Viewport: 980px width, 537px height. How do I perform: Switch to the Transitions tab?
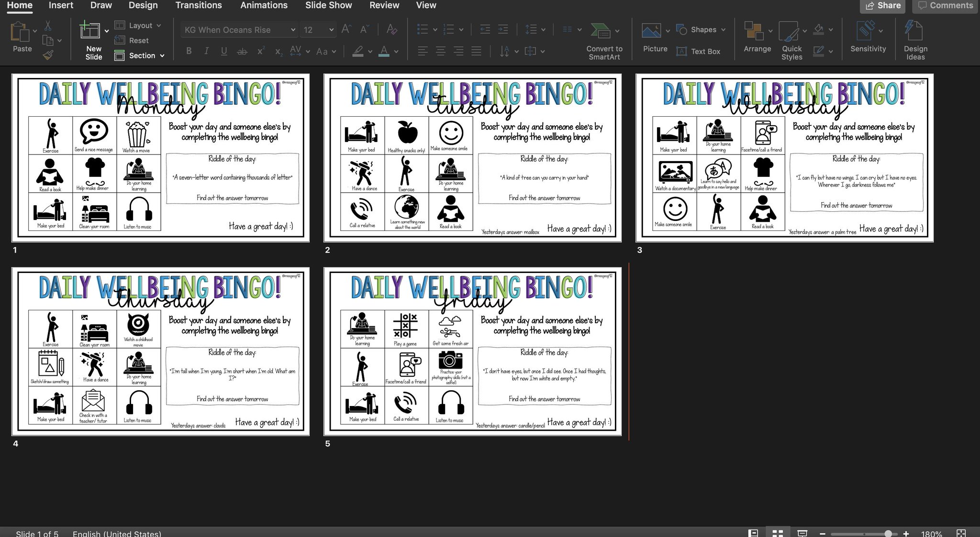pos(199,5)
